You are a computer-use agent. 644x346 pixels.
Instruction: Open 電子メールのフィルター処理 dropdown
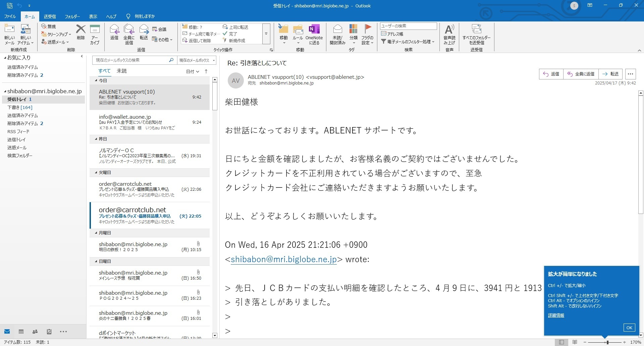[x=408, y=42]
